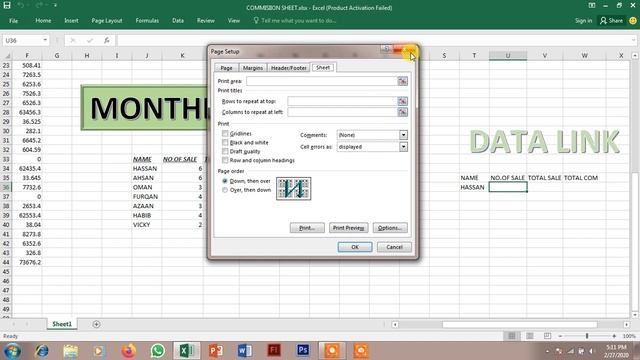Open PowerPoint from the taskbar
This screenshot has height=360, width=640.
click(x=216, y=351)
